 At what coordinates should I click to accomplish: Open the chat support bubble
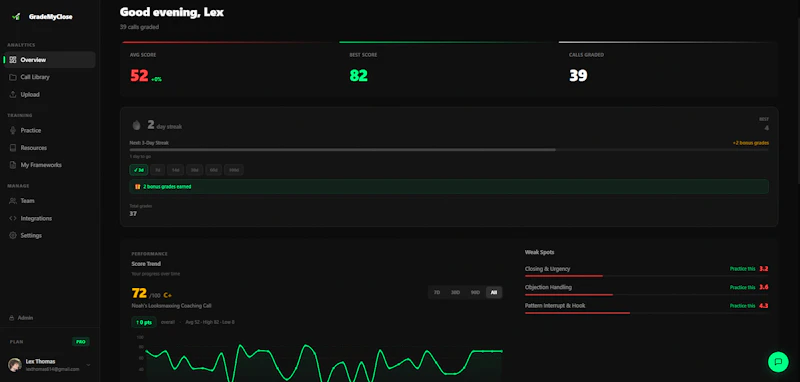pyautogui.click(x=778, y=362)
